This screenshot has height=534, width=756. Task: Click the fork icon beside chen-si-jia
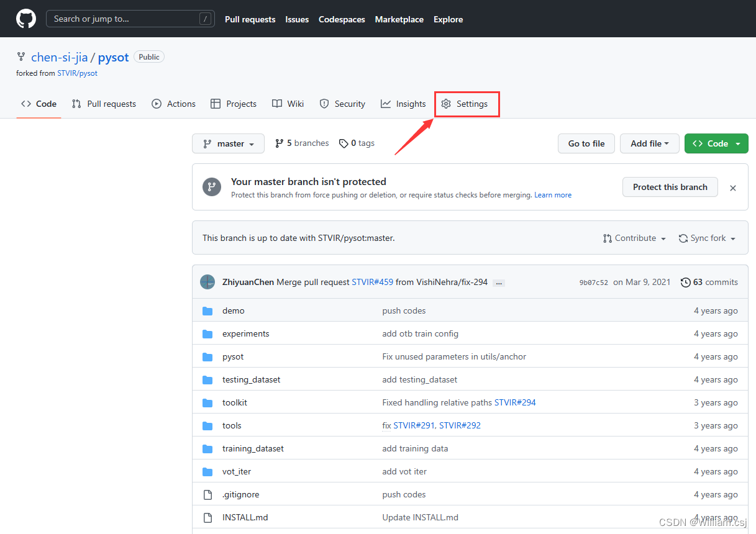click(x=21, y=57)
